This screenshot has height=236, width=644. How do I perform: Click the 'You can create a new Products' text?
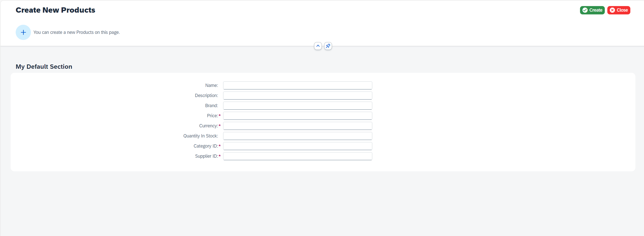[77, 32]
